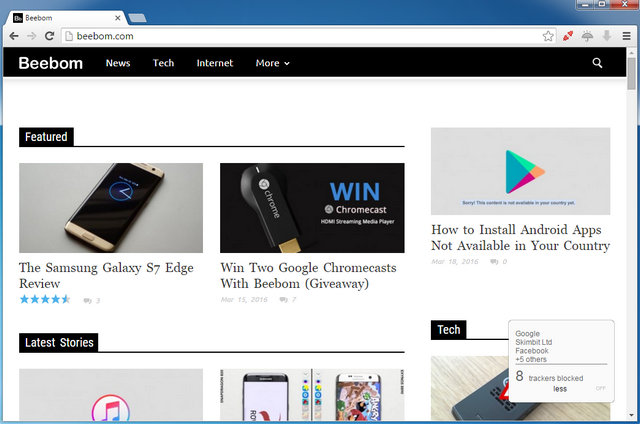Screen dimensions: 640x424
Task: Click the Featured section heading
Action: (x=46, y=137)
